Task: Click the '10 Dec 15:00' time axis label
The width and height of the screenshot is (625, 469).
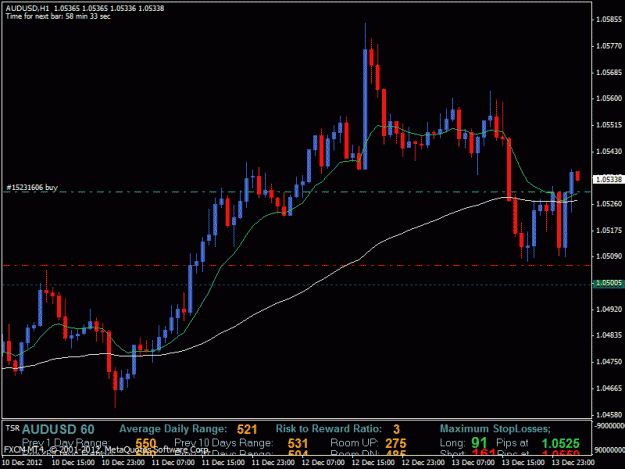Action: (x=73, y=463)
